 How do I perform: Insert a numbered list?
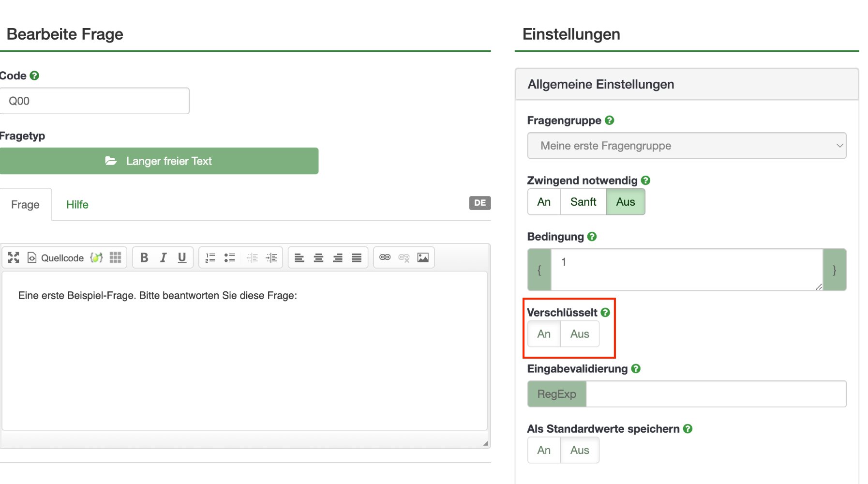(210, 257)
